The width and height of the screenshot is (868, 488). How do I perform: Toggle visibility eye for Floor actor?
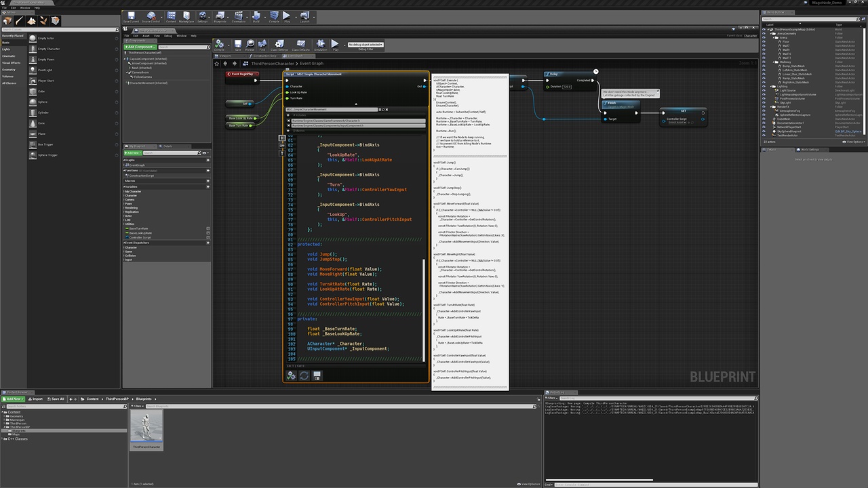[764, 41]
